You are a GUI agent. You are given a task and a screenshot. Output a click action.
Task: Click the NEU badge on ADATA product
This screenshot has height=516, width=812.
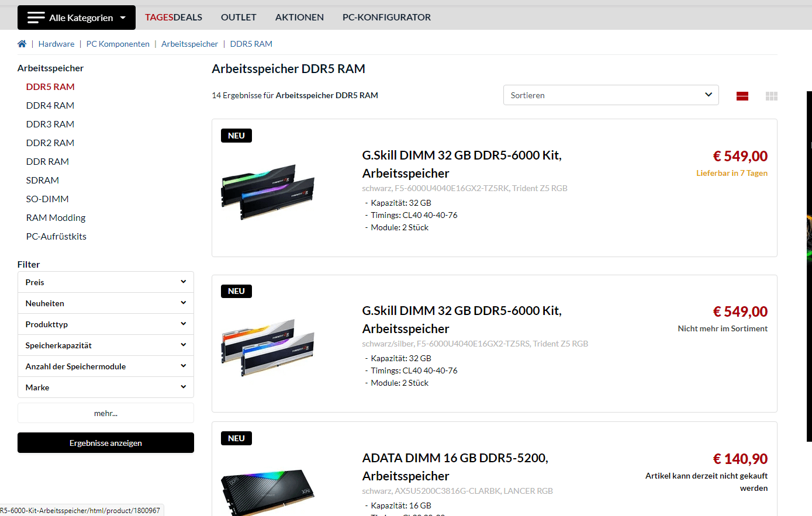236,438
